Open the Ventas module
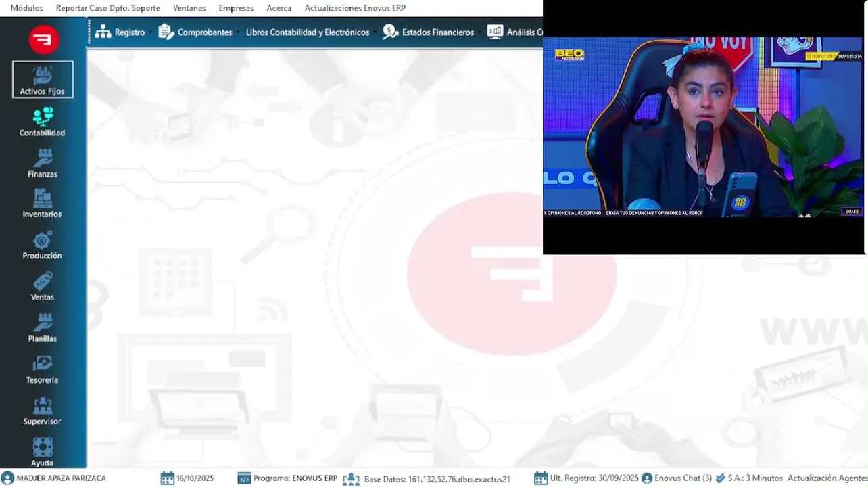Image resolution: width=868 pixels, height=487 pixels. pos(43,286)
